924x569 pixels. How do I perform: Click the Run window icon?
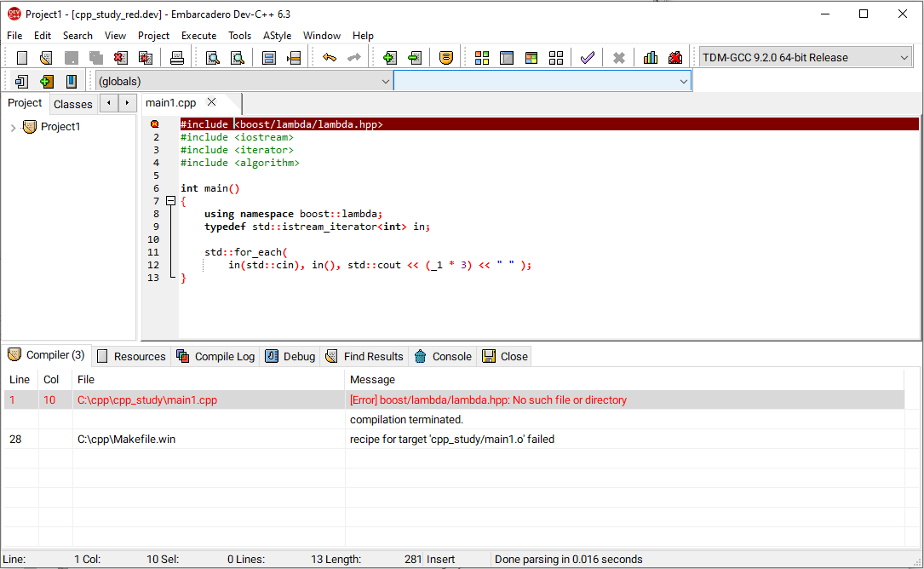(507, 58)
